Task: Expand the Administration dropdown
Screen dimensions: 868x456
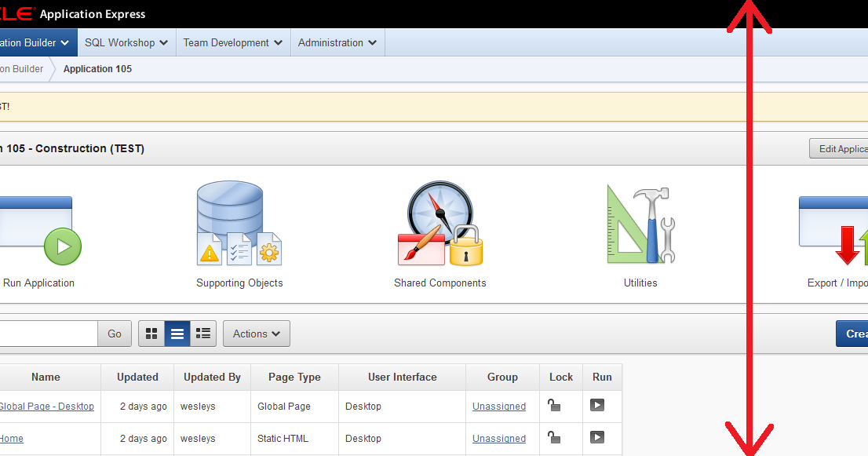Action: pos(337,42)
